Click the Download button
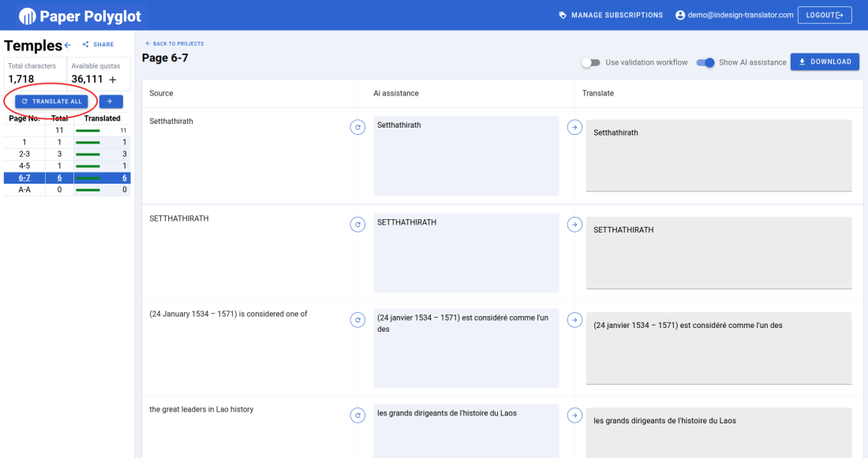 pos(825,61)
